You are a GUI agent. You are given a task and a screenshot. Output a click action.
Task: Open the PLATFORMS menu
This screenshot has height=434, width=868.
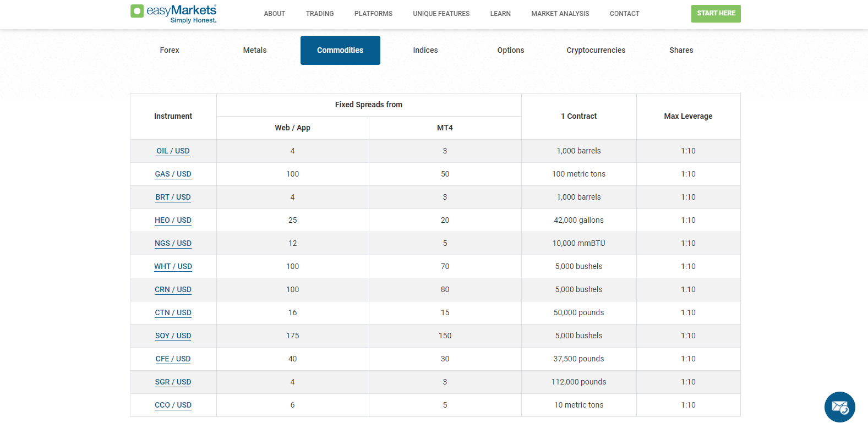373,14
